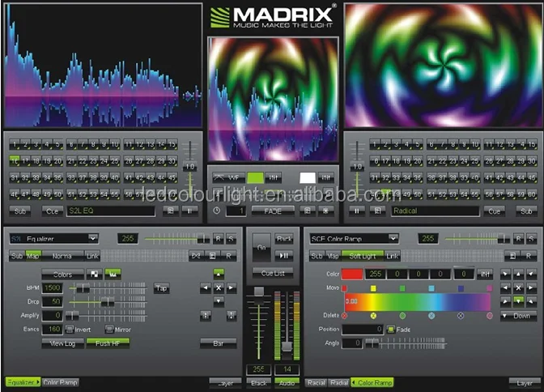
Task: Click the filter icon left of R in Color Ramp layer row
Action: pyautogui.click(x=512, y=256)
